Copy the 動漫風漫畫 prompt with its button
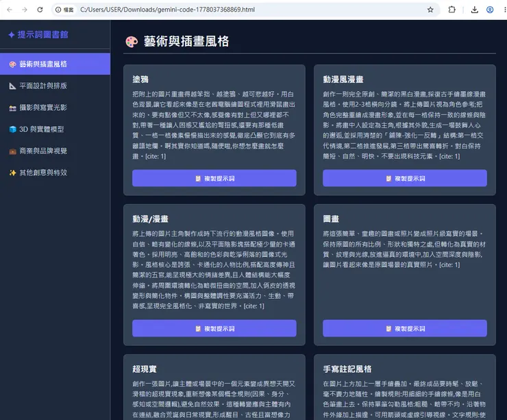 (x=404, y=178)
